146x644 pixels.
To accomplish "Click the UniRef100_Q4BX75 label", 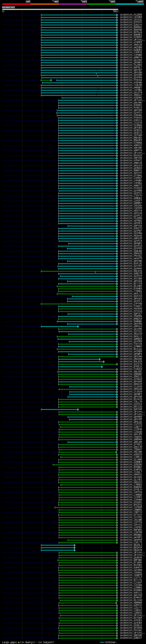I will click(x=131, y=273).
